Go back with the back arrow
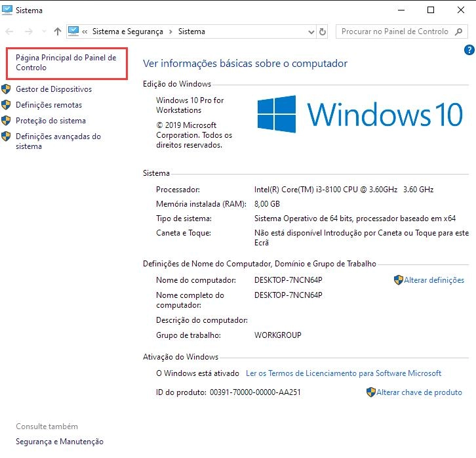 pos(9,31)
